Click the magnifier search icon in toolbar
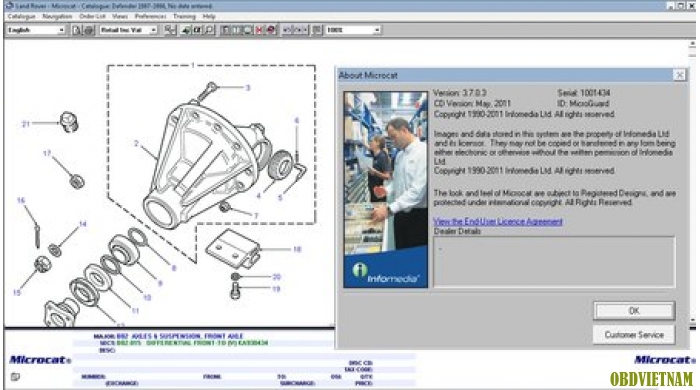The image size is (700, 390). point(209,30)
